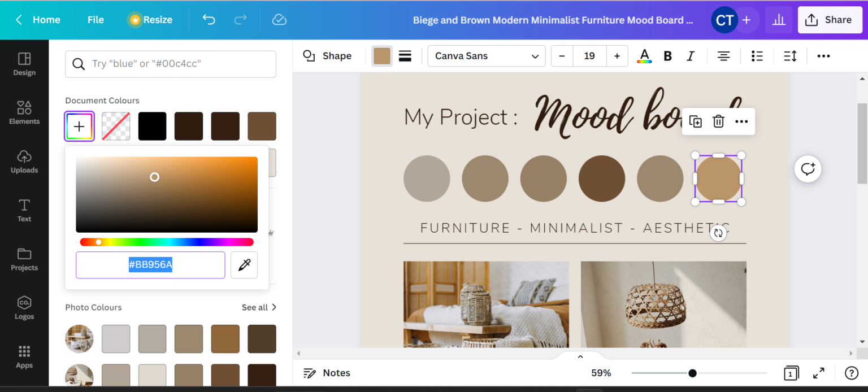Toggle italic formatting
Screen dimensions: 868x392
tap(690, 56)
